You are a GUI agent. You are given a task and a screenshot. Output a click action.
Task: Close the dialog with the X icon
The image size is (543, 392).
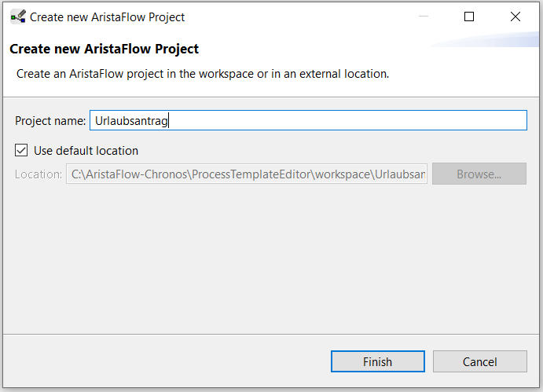point(515,16)
